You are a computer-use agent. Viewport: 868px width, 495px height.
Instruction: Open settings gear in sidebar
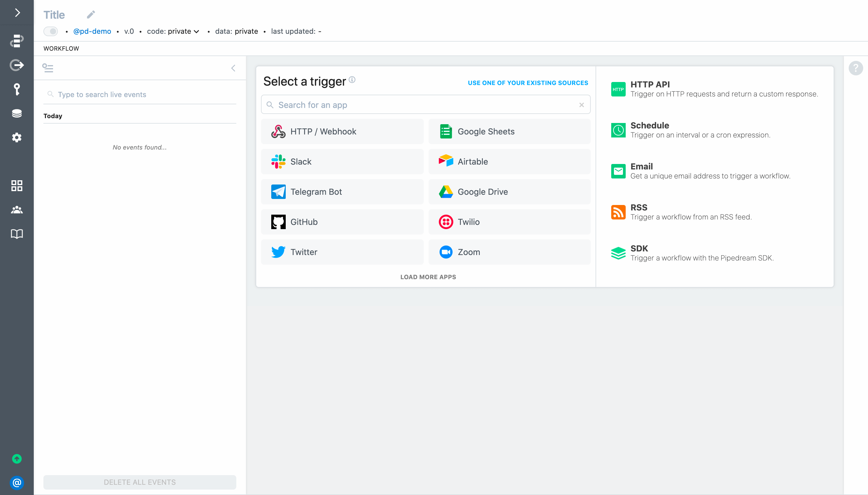pyautogui.click(x=17, y=137)
